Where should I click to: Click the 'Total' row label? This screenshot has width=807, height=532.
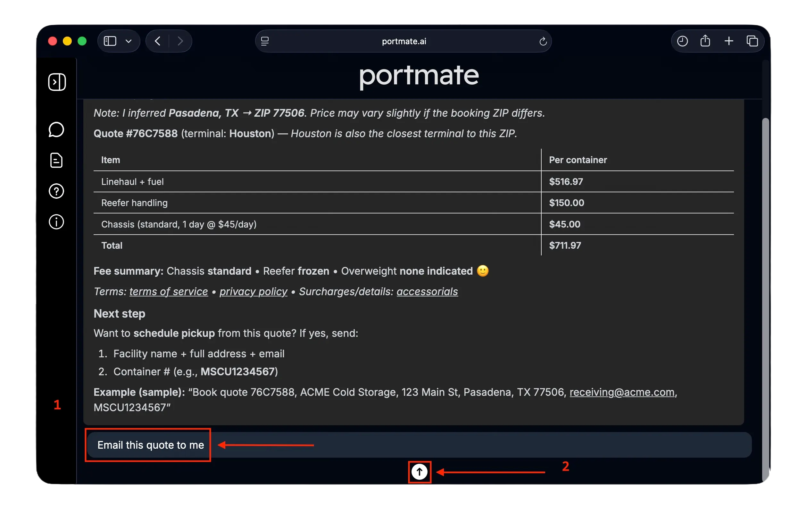click(x=112, y=245)
